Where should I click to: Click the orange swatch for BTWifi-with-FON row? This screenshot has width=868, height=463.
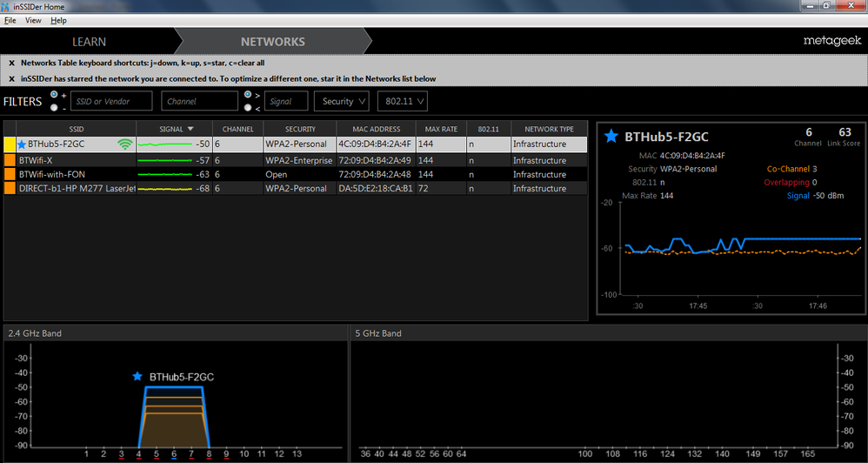coord(10,174)
